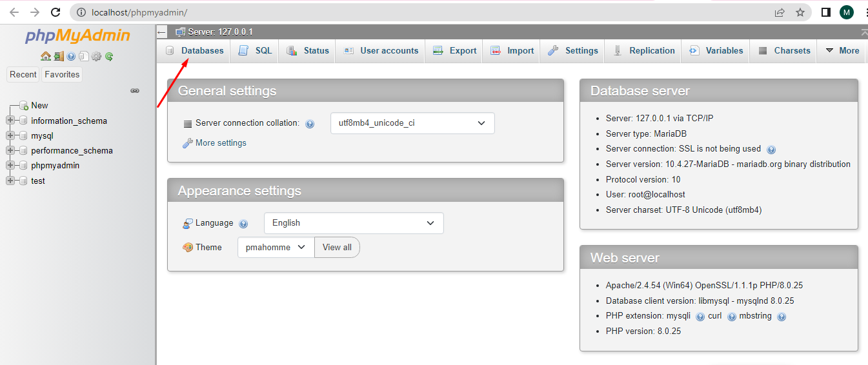Open phpMyAdmin documentation help icon in sidebar

pos(71,56)
